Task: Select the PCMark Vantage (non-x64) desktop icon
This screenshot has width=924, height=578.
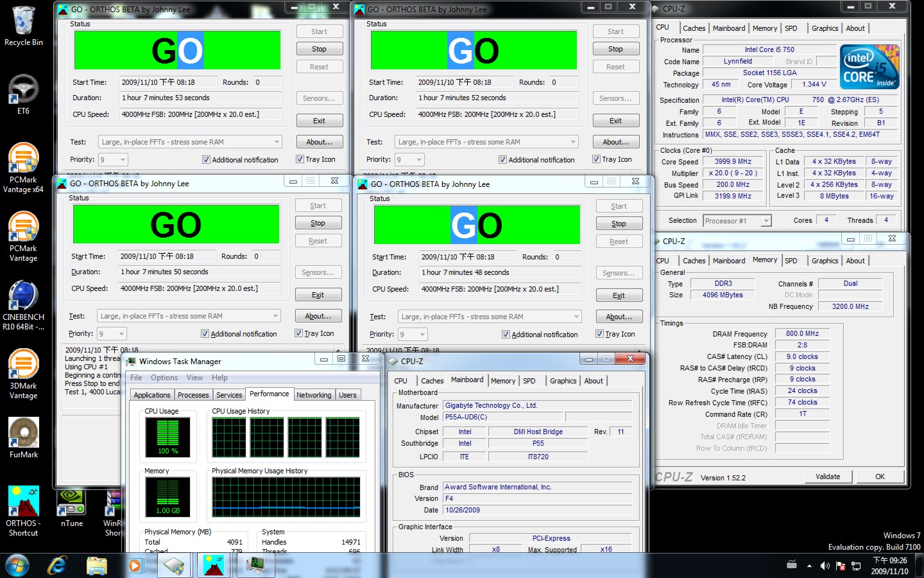Action: pyautogui.click(x=23, y=237)
